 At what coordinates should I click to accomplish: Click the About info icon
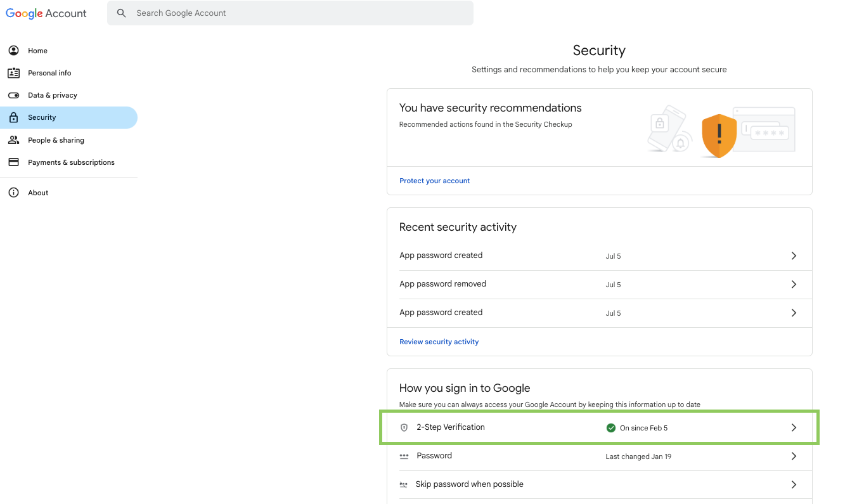(x=13, y=193)
